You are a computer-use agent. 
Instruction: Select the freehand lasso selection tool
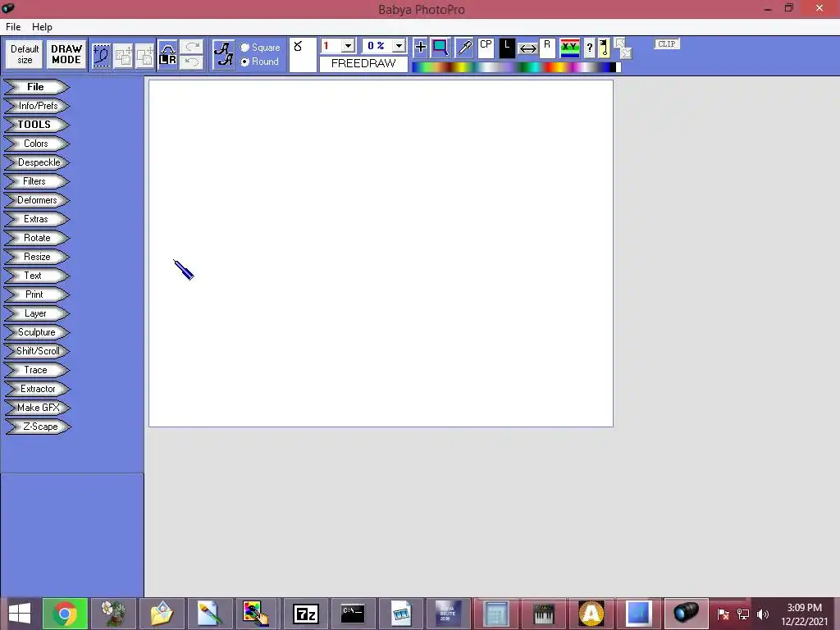pyautogui.click(x=101, y=55)
